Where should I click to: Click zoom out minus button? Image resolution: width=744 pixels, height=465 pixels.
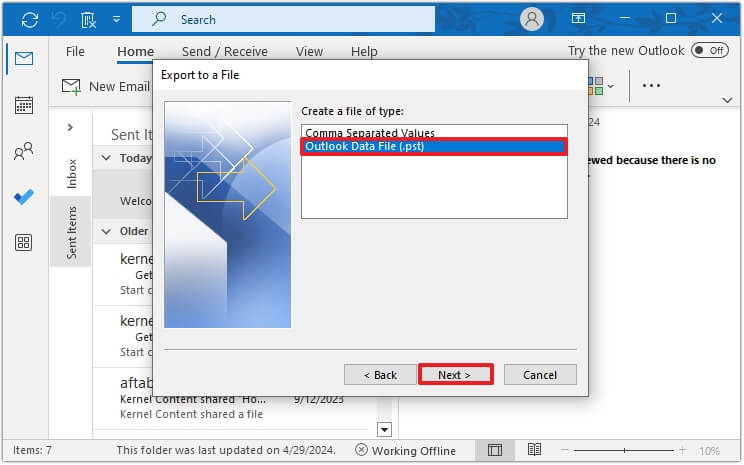point(565,449)
